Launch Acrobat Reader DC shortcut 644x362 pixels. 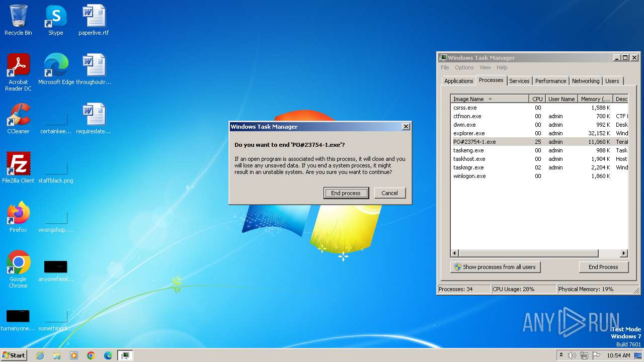coord(18,72)
